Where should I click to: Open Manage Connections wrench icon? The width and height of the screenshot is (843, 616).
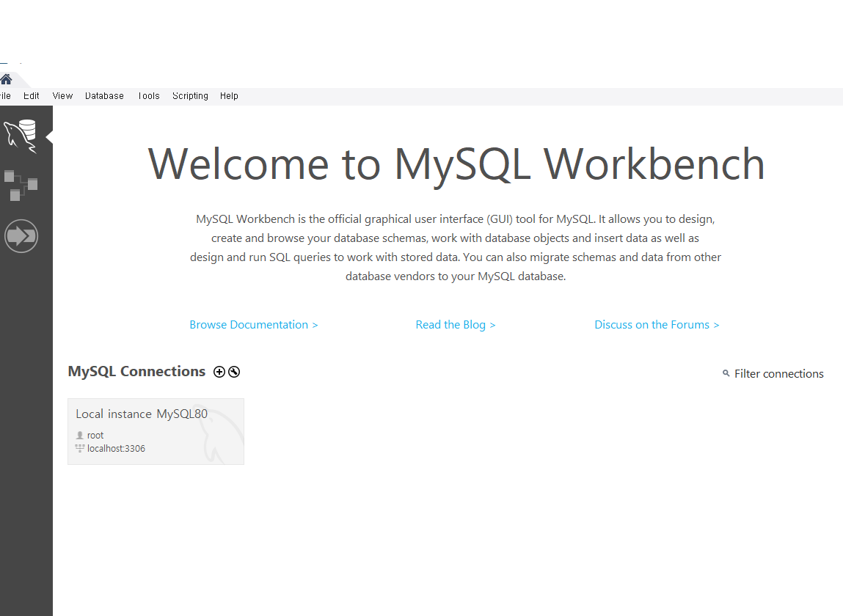234,372
